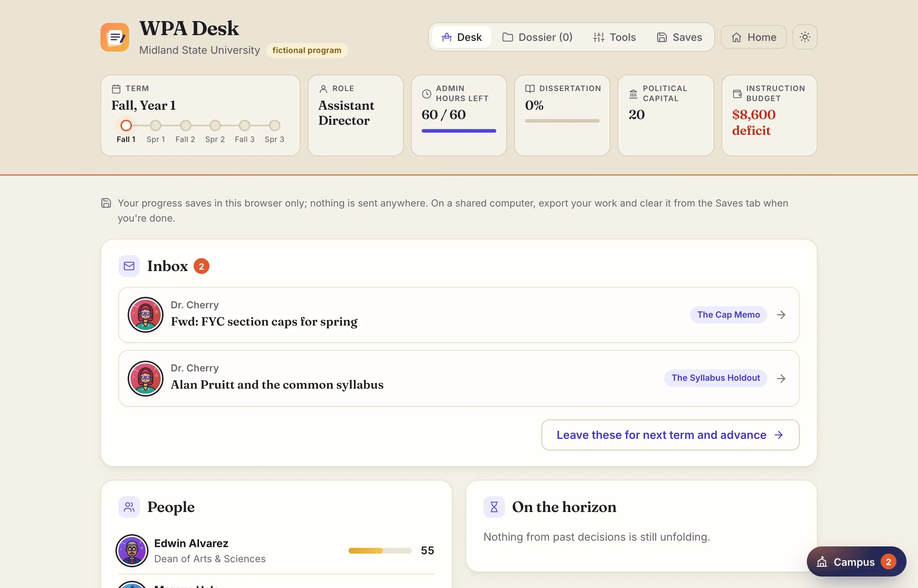
Task: Click Dr. Cherry's avatar on the Alan Pruitt message
Action: 146,378
